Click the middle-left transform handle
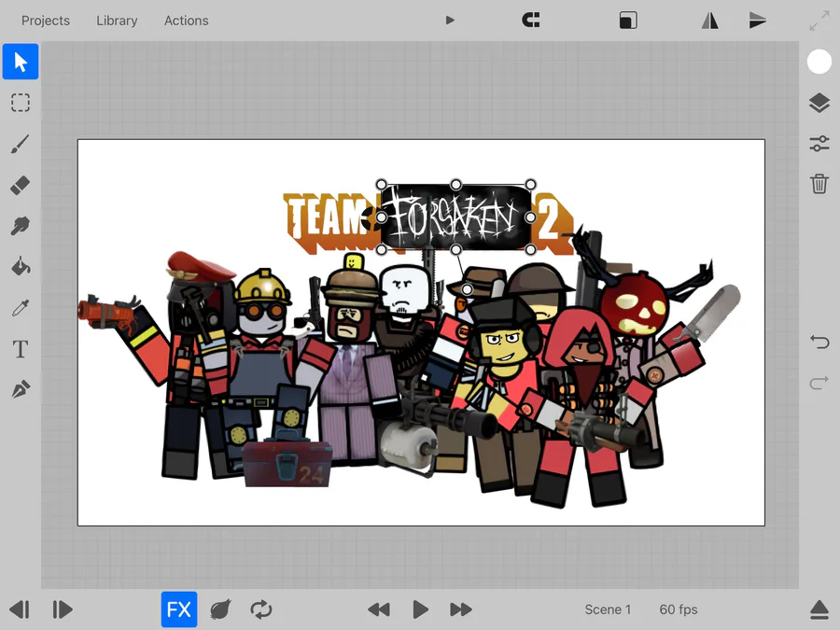 coord(381,217)
